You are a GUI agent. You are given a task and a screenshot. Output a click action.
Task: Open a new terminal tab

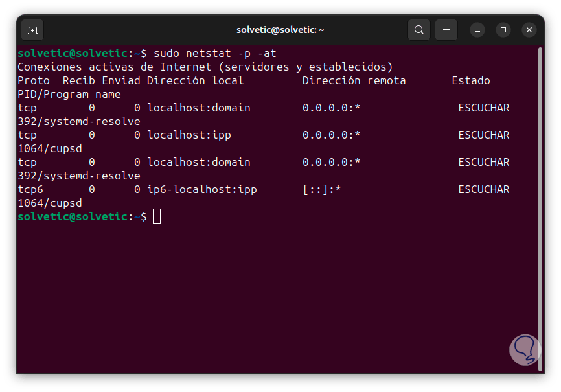(x=32, y=30)
